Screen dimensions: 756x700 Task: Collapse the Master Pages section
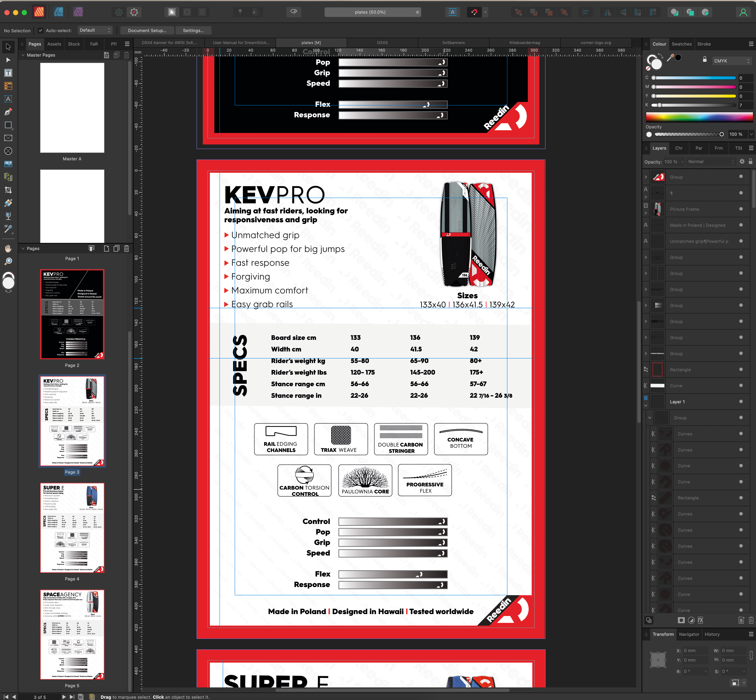(x=23, y=55)
